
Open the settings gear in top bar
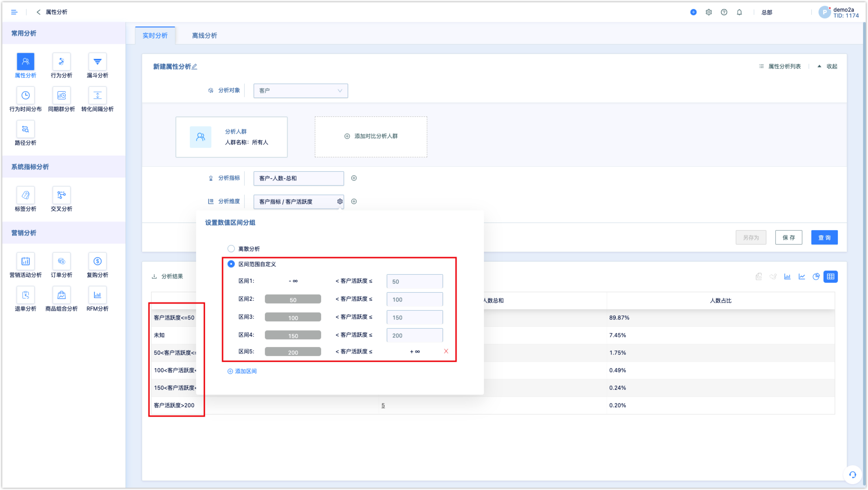pos(709,12)
